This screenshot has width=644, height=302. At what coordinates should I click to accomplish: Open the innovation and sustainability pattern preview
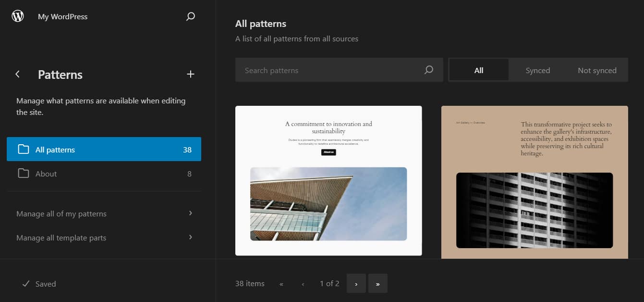pyautogui.click(x=328, y=181)
